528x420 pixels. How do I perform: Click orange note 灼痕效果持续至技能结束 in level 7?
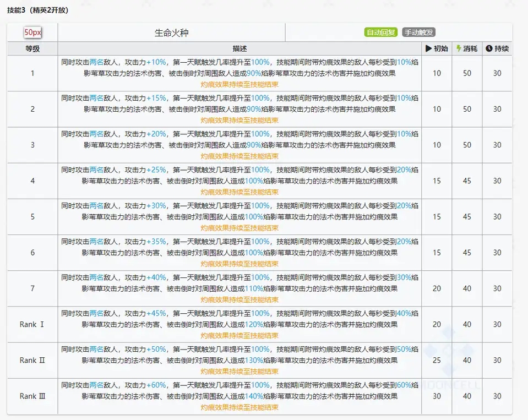(239, 300)
